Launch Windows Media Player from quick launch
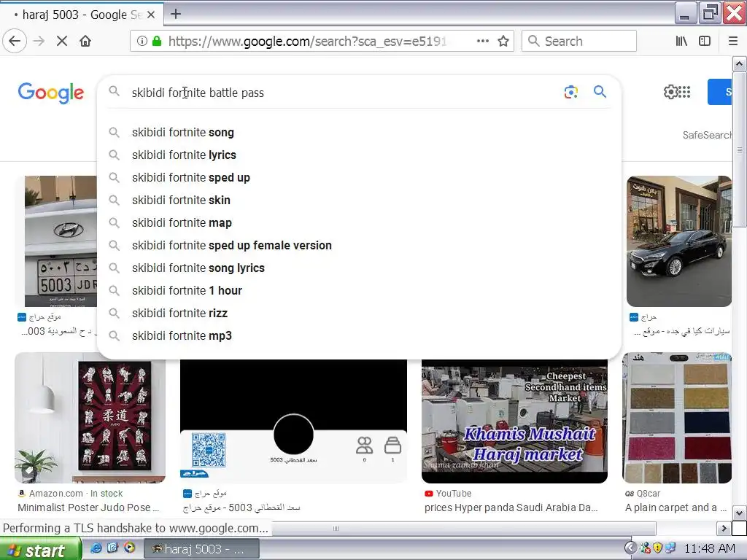The height and width of the screenshot is (560, 747). [129, 548]
